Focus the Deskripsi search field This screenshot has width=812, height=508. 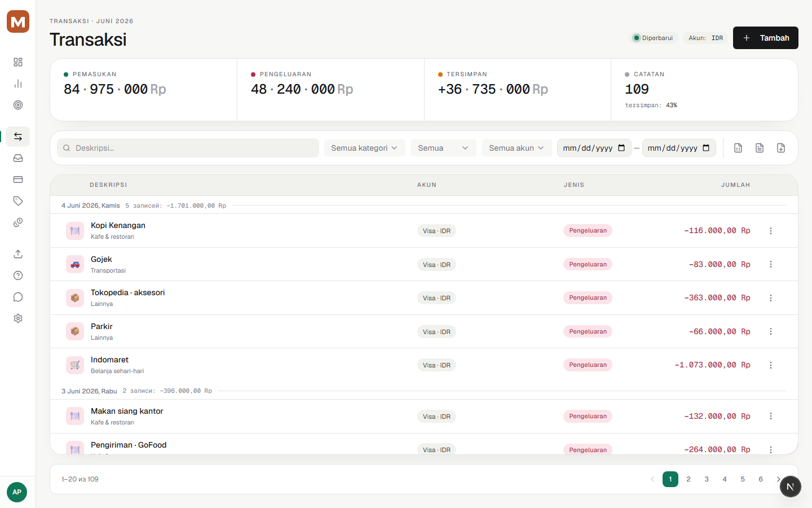click(188, 148)
